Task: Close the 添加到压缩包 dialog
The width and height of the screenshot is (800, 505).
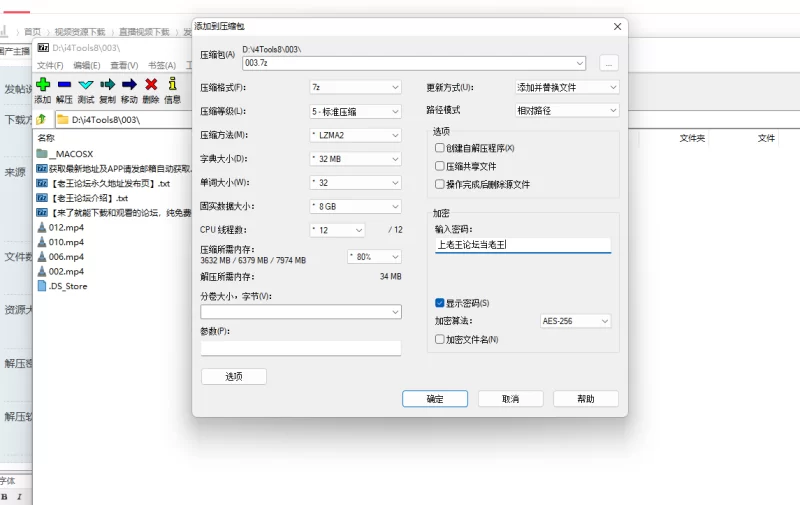Action: (617, 27)
